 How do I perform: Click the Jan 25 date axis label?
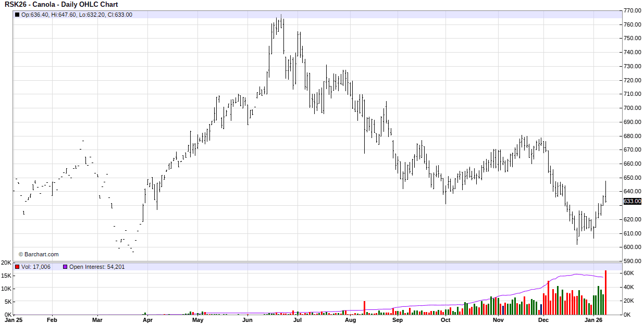tap(13, 320)
